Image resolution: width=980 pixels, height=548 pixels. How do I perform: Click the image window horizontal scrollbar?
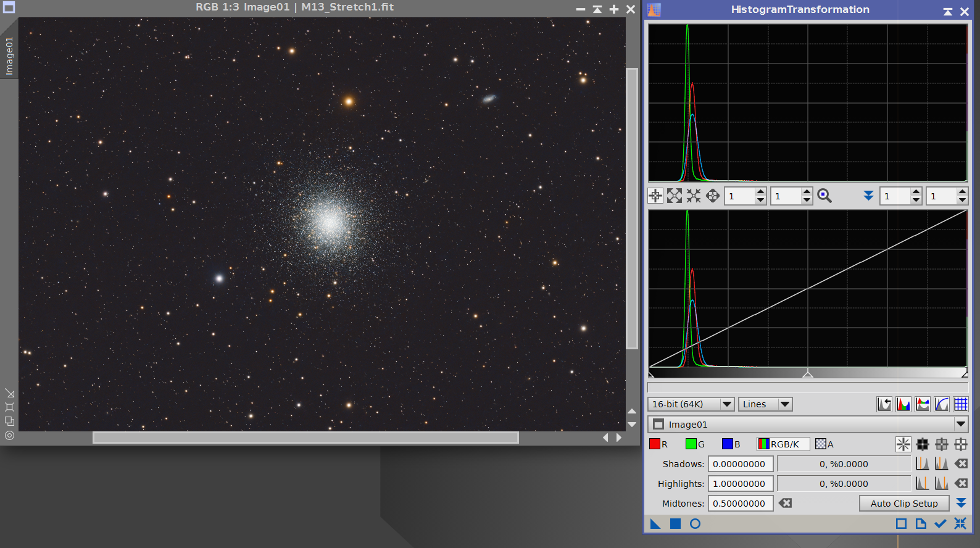[x=305, y=438]
